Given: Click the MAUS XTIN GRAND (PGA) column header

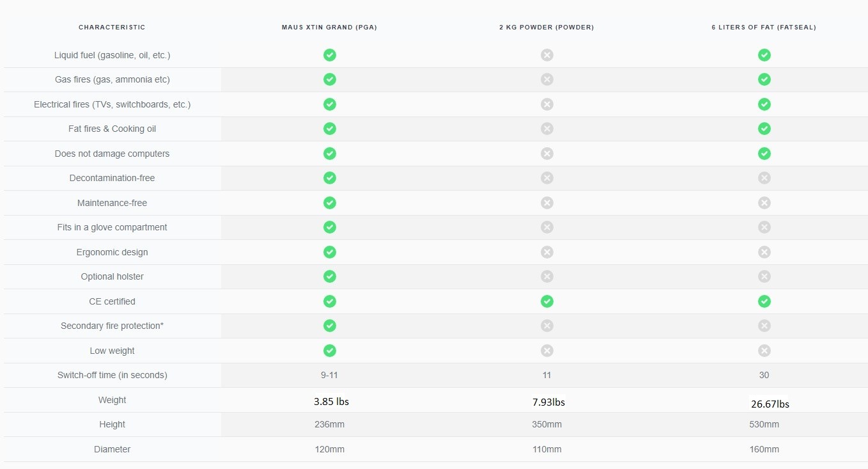Looking at the screenshot, I should 329,28.
